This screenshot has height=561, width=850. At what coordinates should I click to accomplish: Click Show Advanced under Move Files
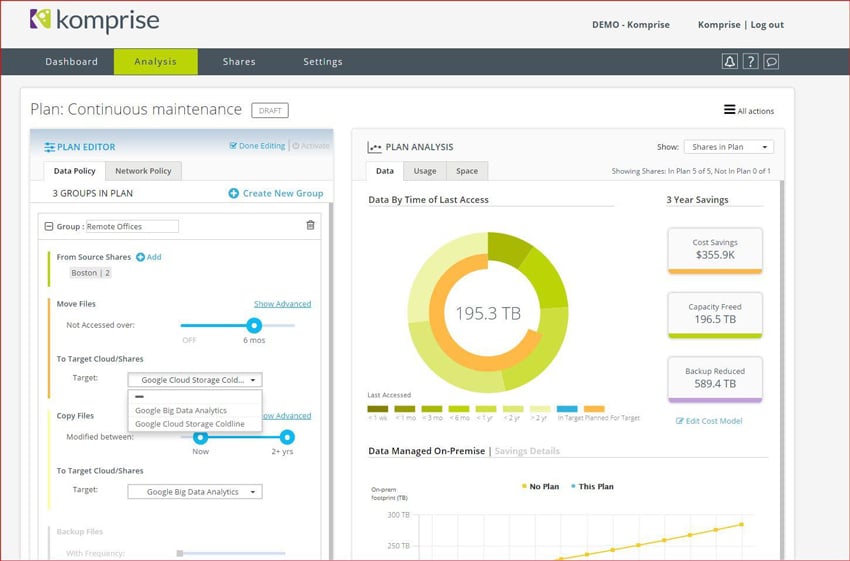[x=282, y=304]
